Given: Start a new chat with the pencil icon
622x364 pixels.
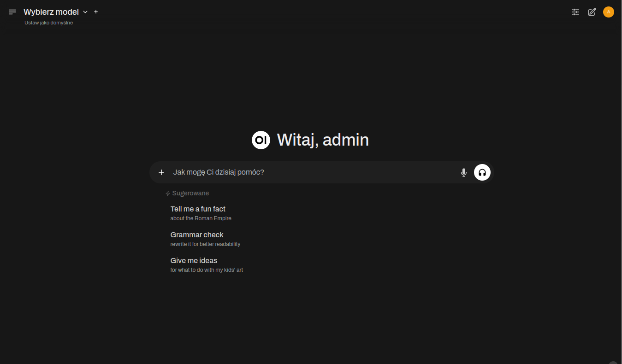Looking at the screenshot, I should click(x=592, y=12).
